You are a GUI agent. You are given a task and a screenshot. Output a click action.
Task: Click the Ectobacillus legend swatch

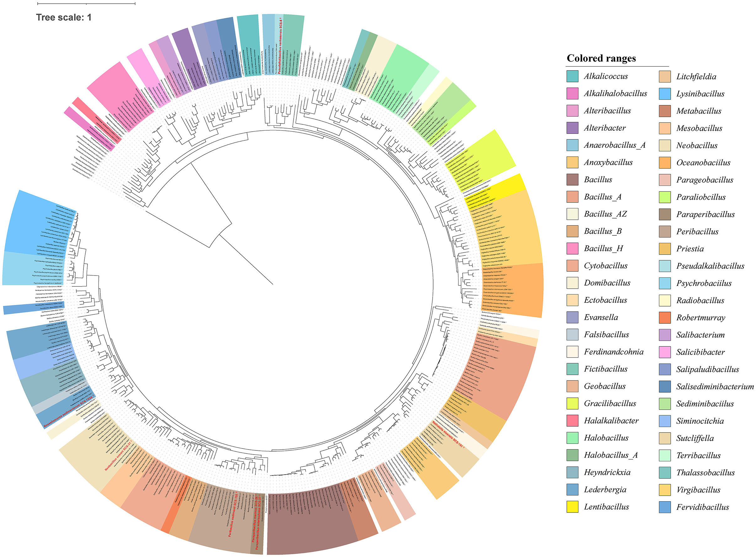tap(572, 300)
